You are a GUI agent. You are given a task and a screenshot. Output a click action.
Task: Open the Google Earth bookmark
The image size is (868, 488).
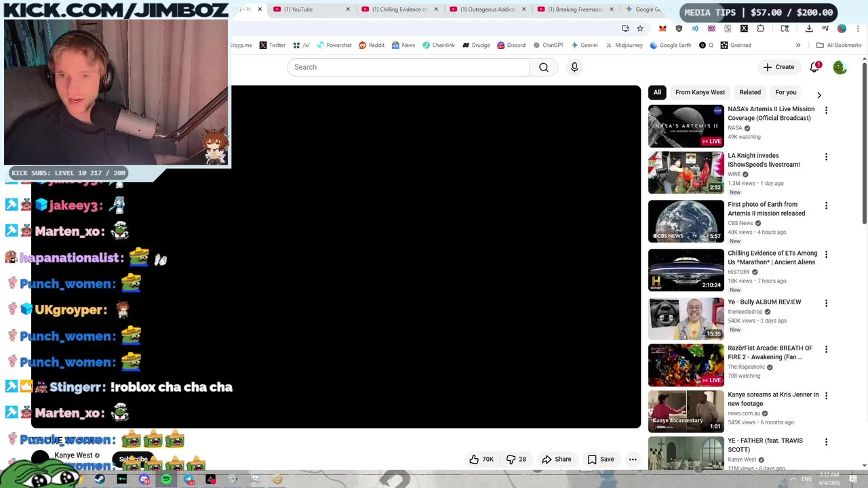pos(670,45)
